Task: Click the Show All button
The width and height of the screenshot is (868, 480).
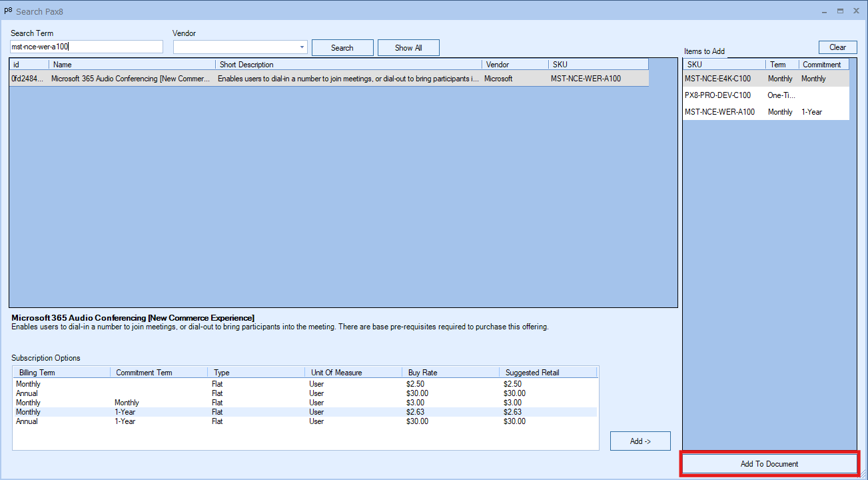Action: pos(408,48)
